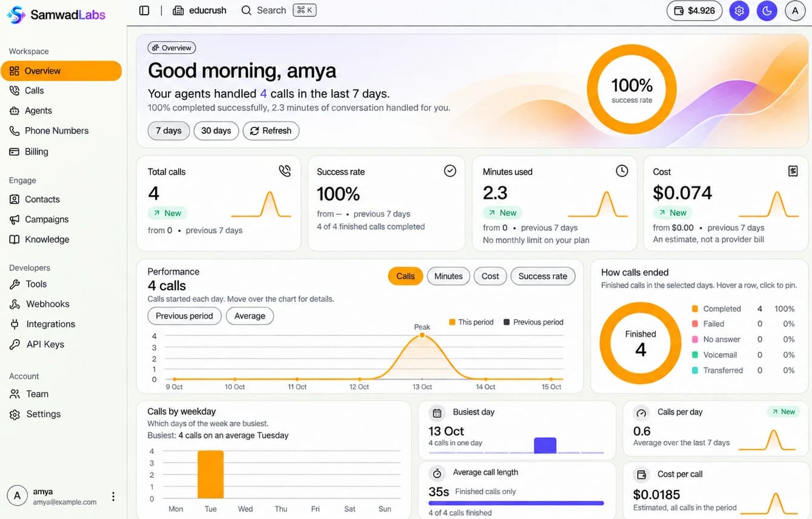Pin the Voicemail row in How calls ended
This screenshot has width=812, height=519.
point(744,355)
